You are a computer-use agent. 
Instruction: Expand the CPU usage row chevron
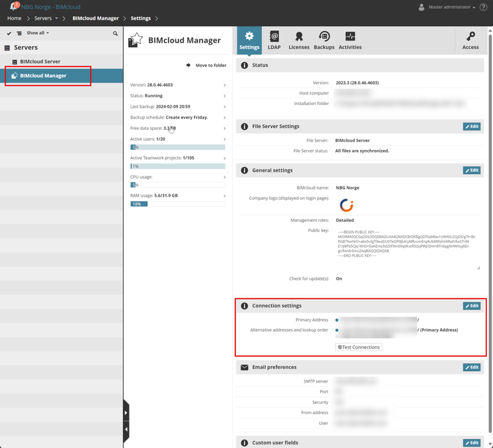coord(224,177)
